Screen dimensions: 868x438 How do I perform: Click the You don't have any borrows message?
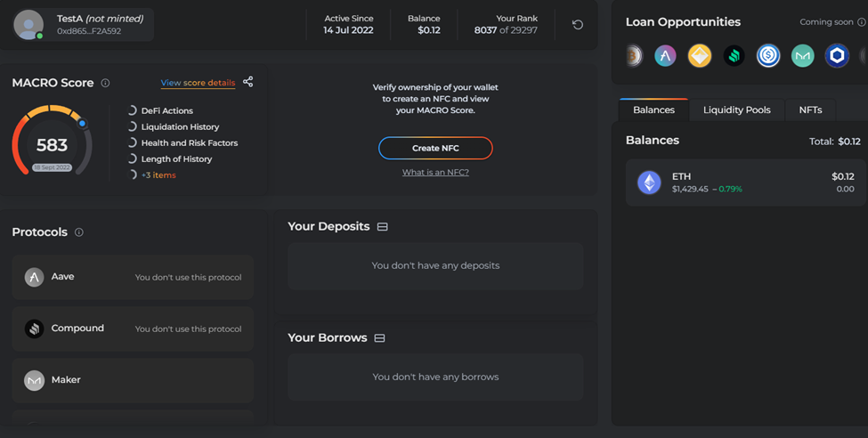[435, 377]
